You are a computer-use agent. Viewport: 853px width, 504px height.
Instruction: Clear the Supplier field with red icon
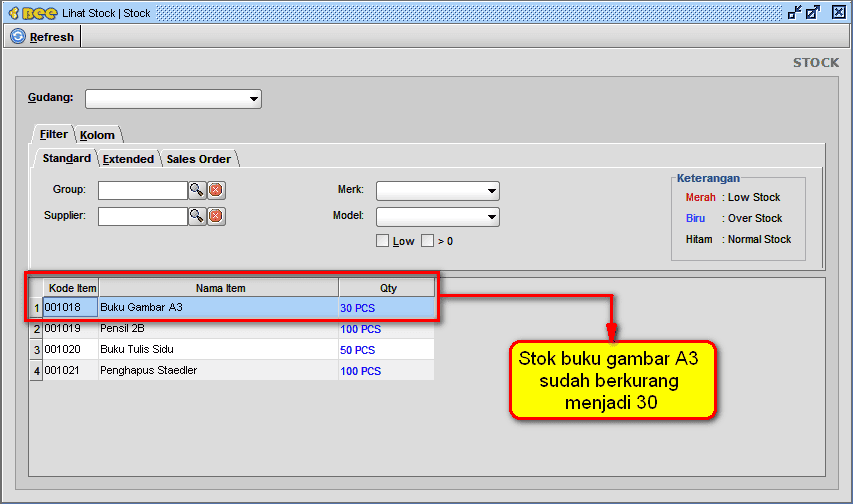pyautogui.click(x=216, y=216)
